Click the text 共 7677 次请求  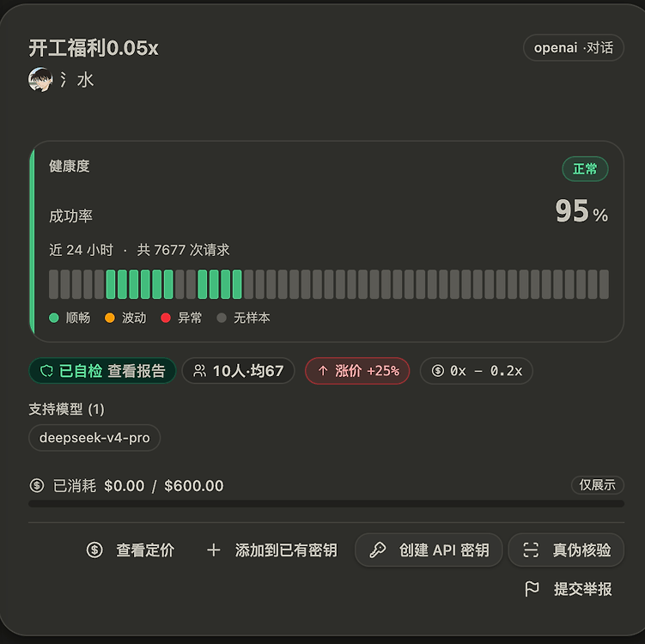pos(183,250)
